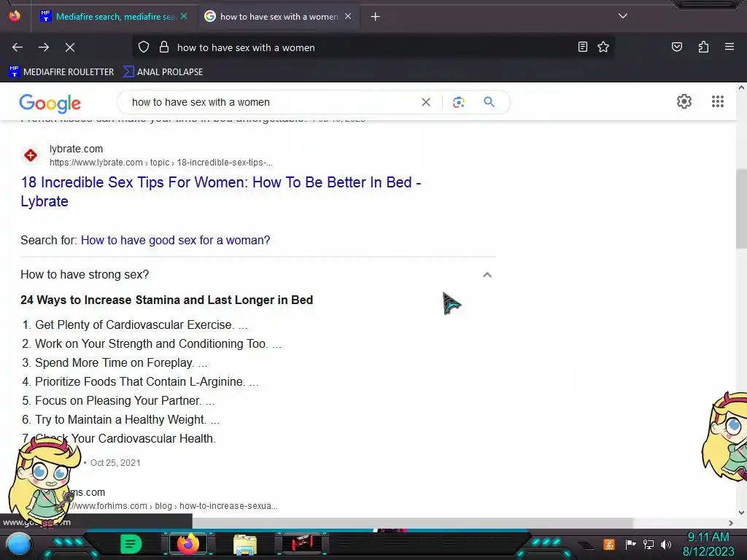Click 'Get Plenty of Cardiovascular Exercise' list item
This screenshot has width=747, height=560.
tap(134, 324)
